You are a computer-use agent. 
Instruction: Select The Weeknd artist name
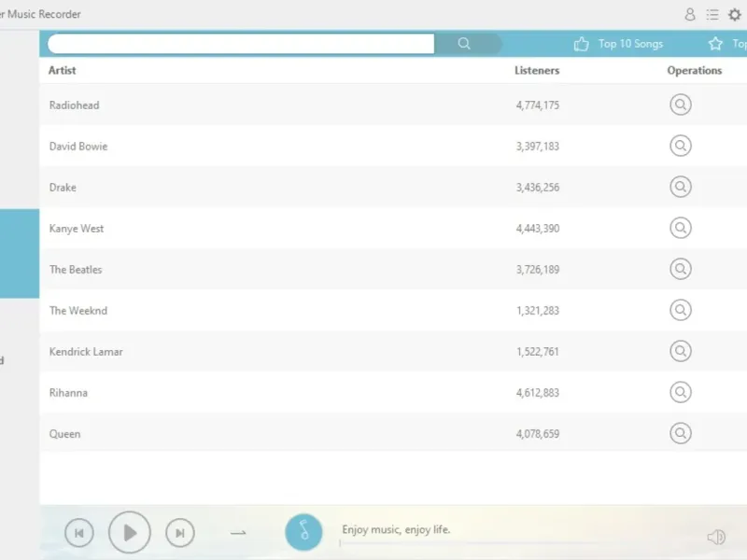coord(78,311)
